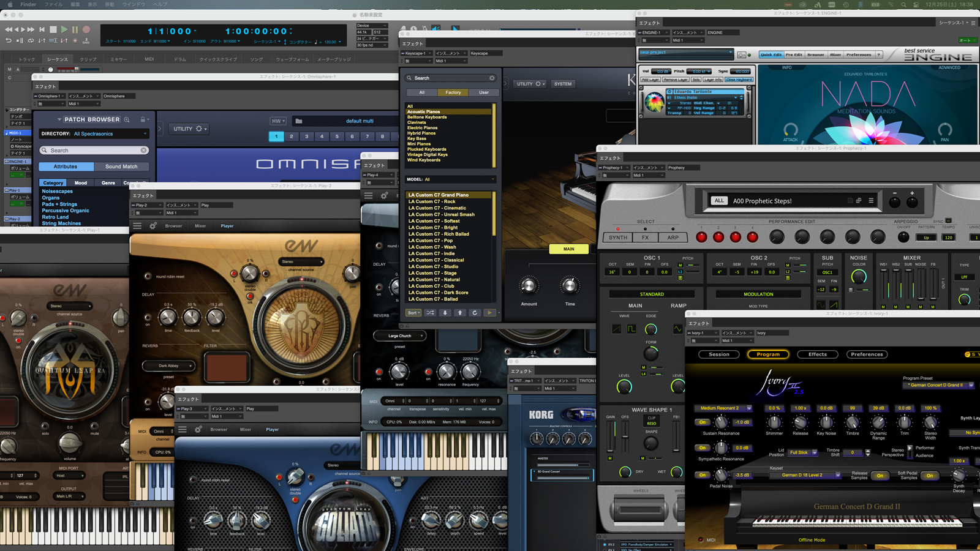Viewport: 980px width, 551px height.
Task: Switch to the Effects tab in Ivory
Action: pyautogui.click(x=817, y=354)
